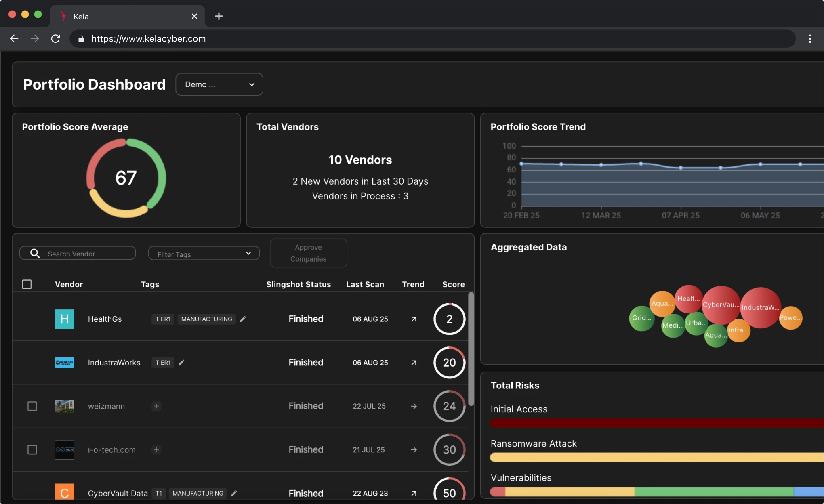Click HealthGs TIER1 tag
The height and width of the screenshot is (504, 824).
(x=163, y=319)
